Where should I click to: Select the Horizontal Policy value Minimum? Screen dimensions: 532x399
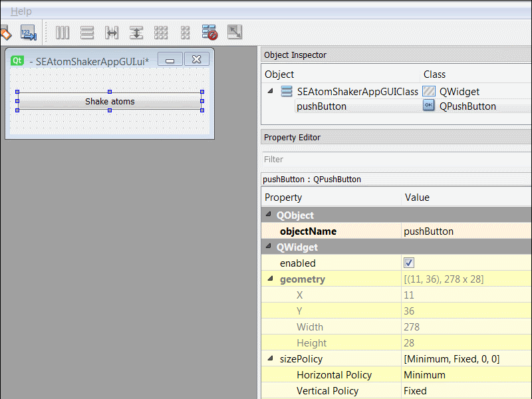point(465,375)
